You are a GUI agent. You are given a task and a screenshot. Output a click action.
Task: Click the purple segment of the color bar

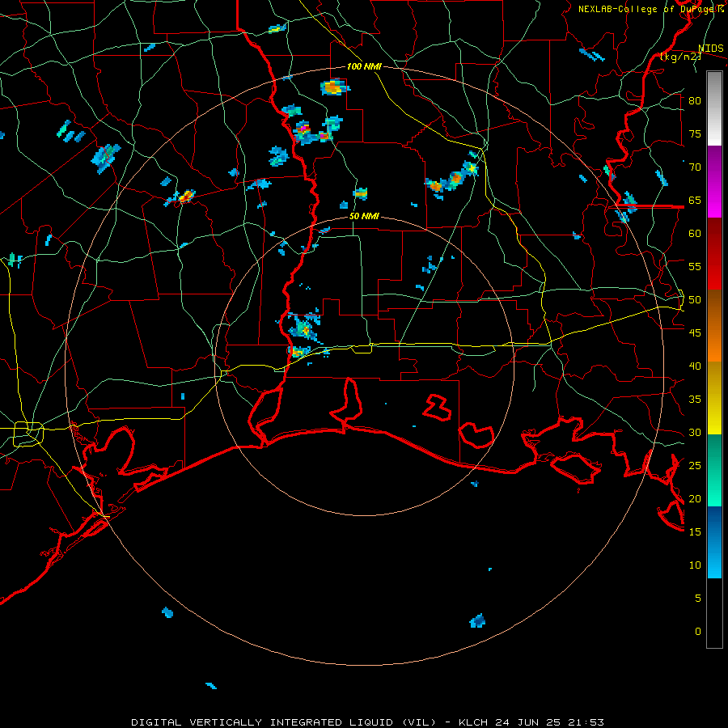pyautogui.click(x=714, y=181)
